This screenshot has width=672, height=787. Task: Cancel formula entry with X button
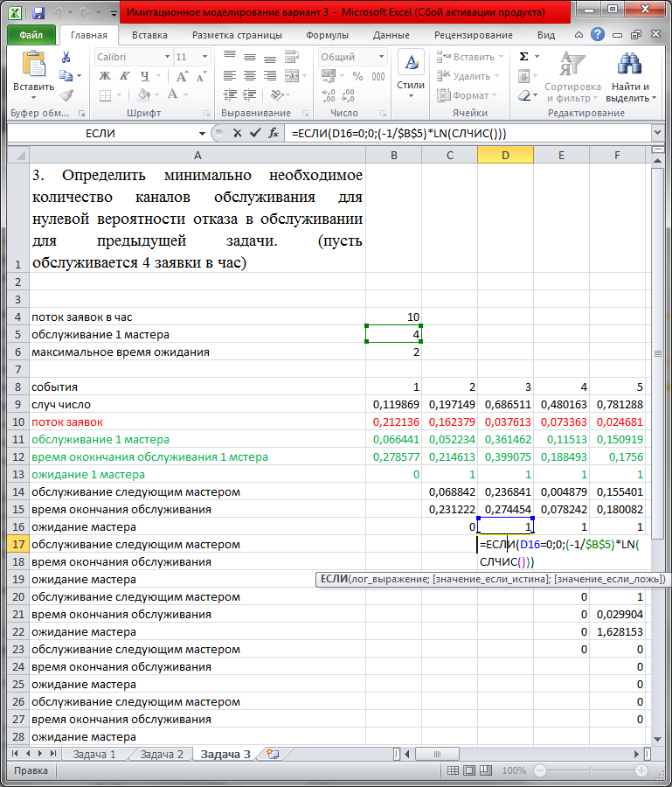[237, 133]
